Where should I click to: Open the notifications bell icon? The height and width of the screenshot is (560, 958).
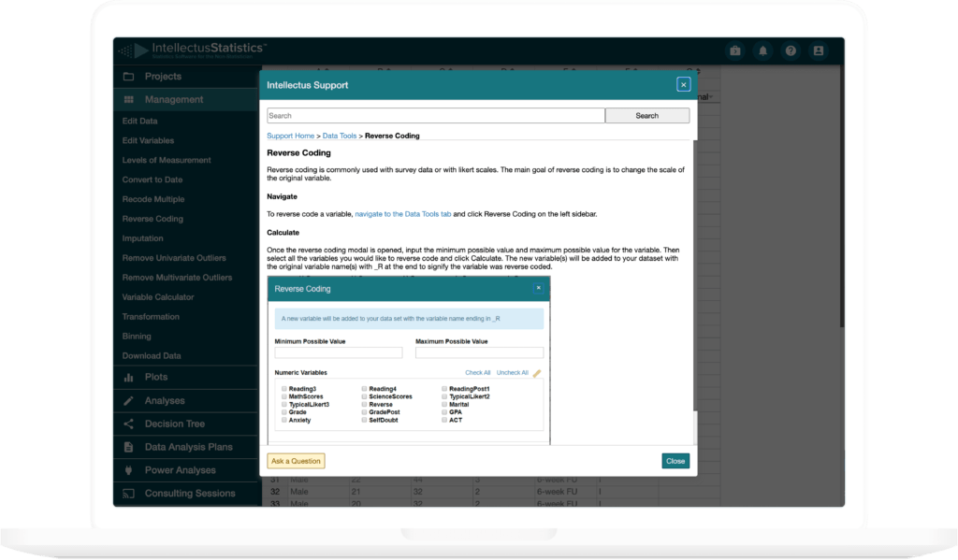(x=763, y=50)
